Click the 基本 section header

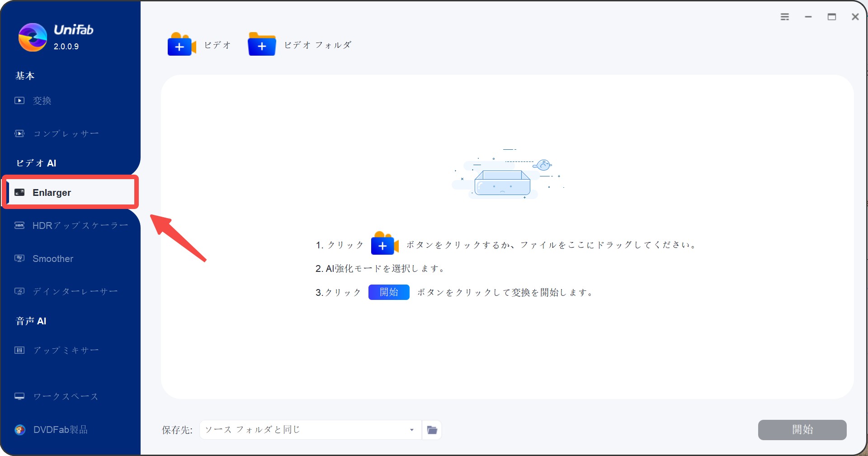click(x=25, y=76)
